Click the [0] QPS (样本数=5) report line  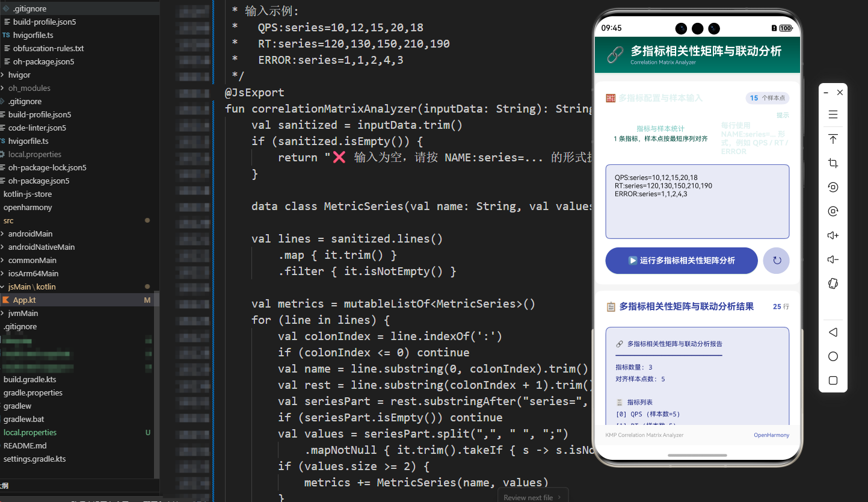(647, 414)
